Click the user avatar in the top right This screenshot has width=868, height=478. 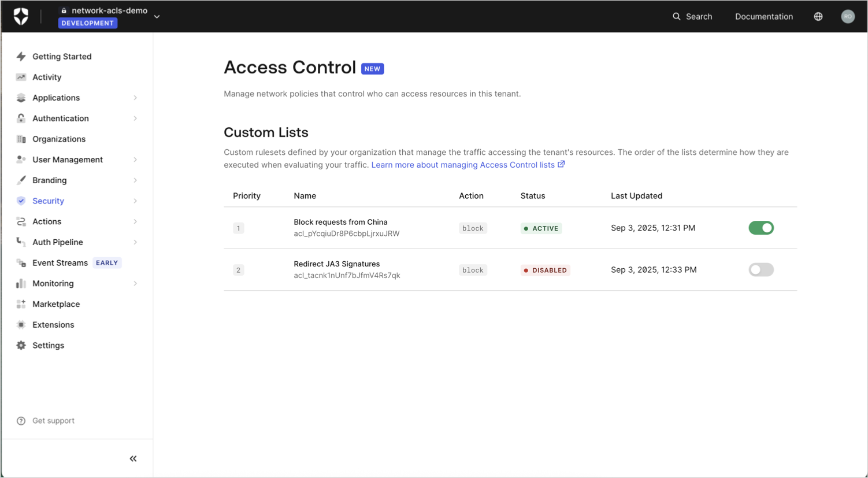pos(848,16)
